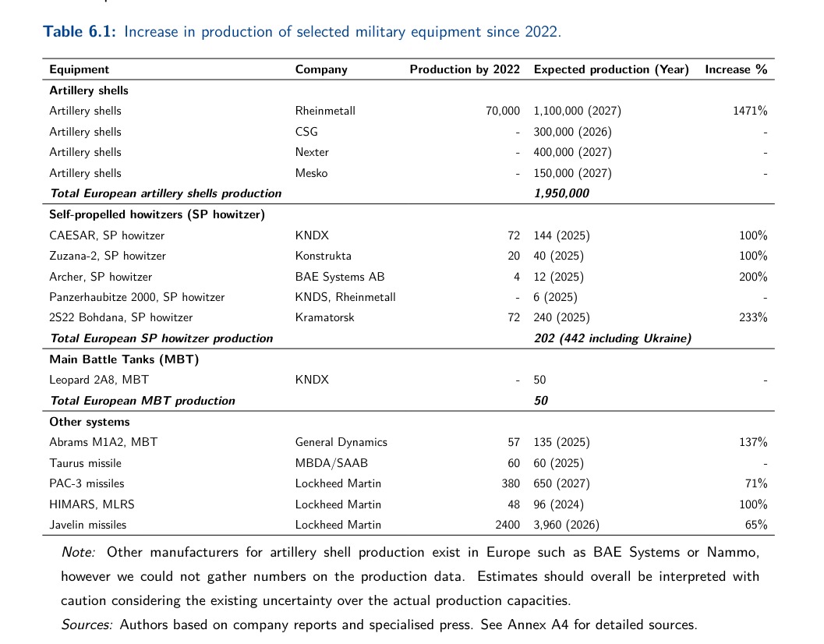Select the '1,950,000' total value
Image resolution: width=824 pixels, height=644 pixels.
[x=561, y=193]
